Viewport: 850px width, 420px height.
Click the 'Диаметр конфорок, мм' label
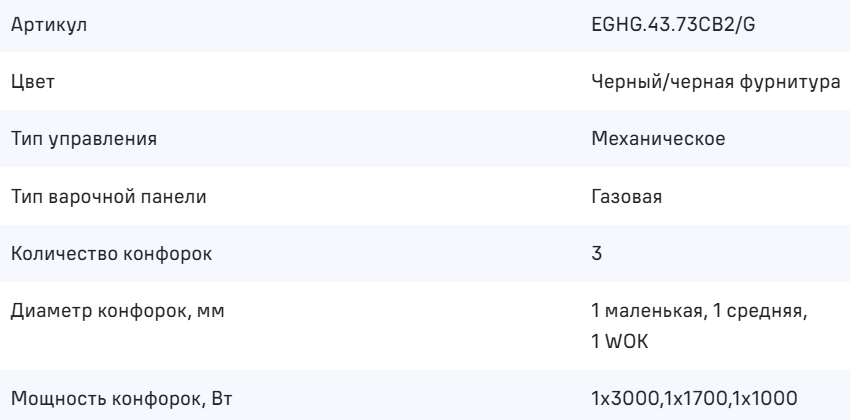point(117,310)
